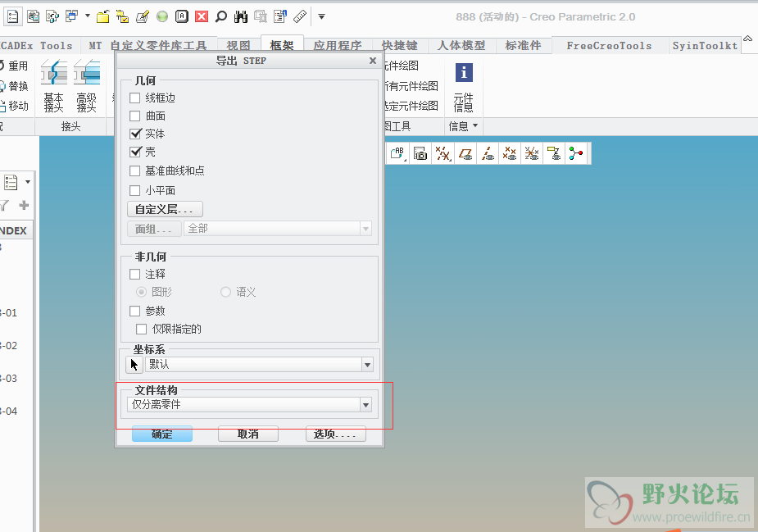This screenshot has height=532, width=758.
Task: Switch to the FreeCreoTools tab
Action: [609, 45]
